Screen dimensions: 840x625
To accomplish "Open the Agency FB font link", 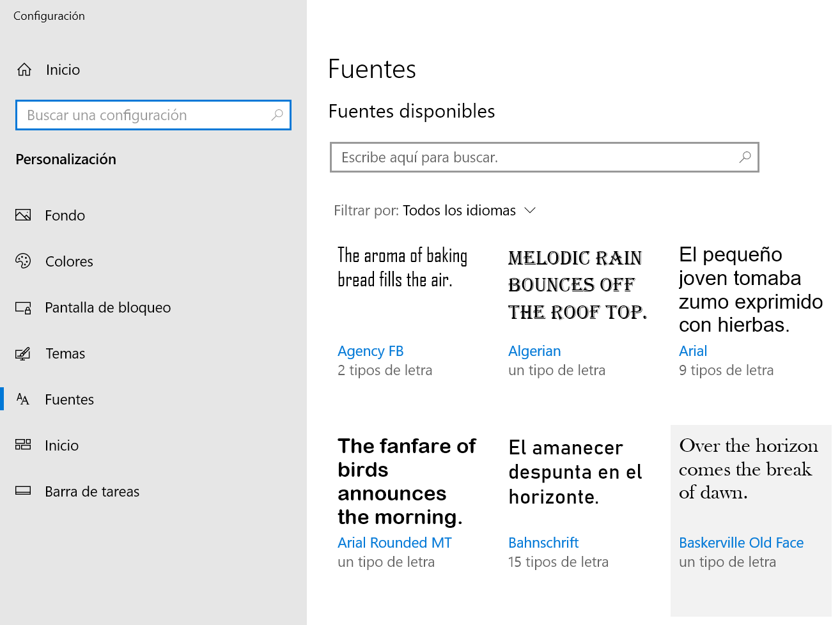I will (370, 351).
